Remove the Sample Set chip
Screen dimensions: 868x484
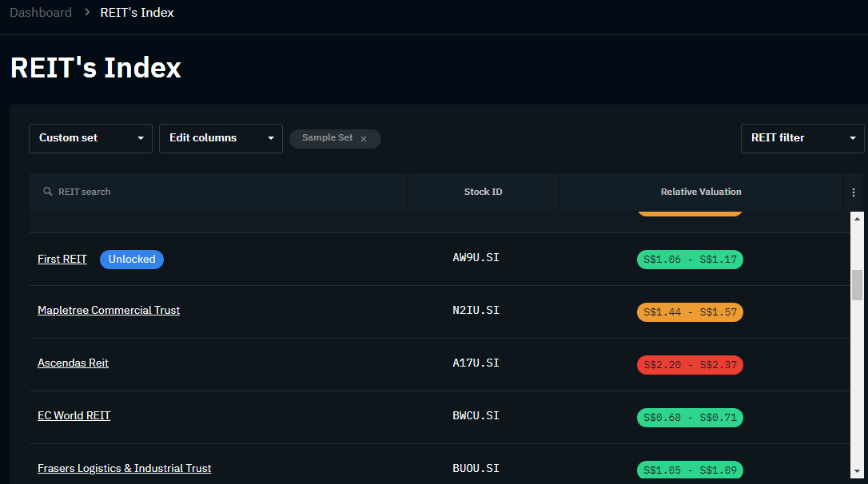[364, 139]
